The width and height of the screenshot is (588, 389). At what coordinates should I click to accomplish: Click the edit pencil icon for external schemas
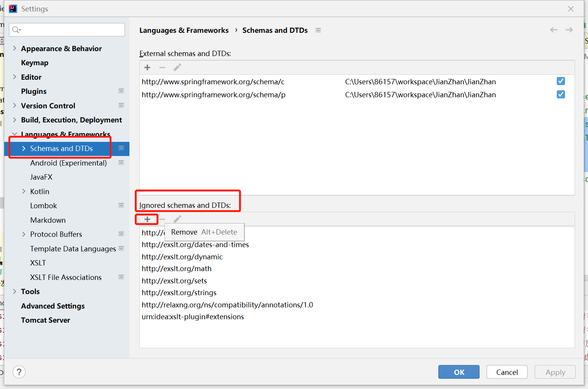pos(177,68)
